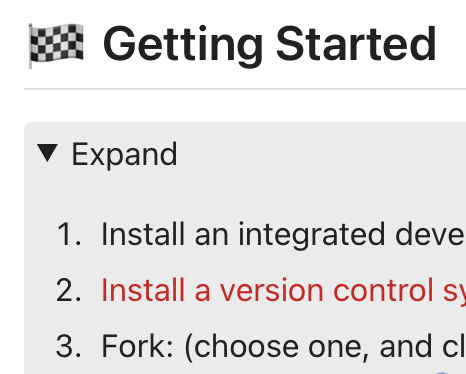The image size is (466, 374).
Task: Select the 'Install an integrated deve…' list item
Action: (283, 234)
